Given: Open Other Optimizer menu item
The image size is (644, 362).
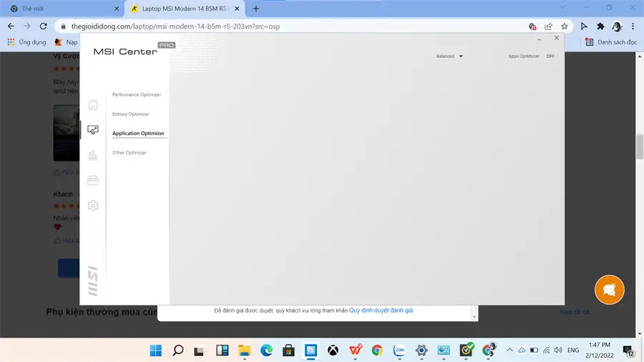Looking at the screenshot, I should coord(130,152).
